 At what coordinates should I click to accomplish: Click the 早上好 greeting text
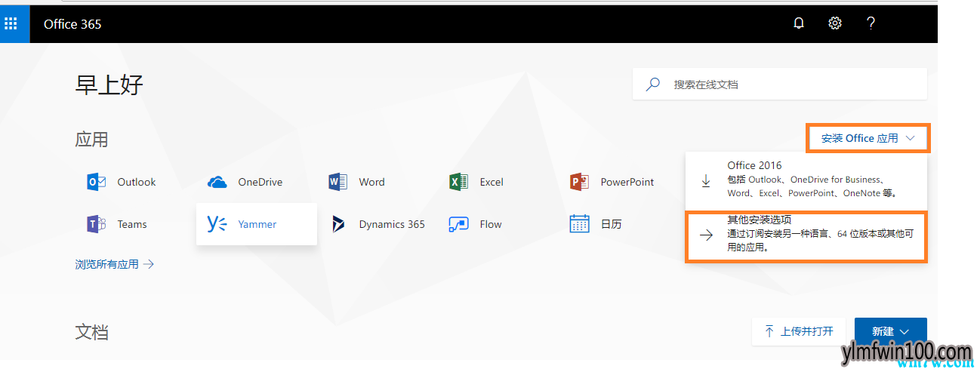[109, 85]
